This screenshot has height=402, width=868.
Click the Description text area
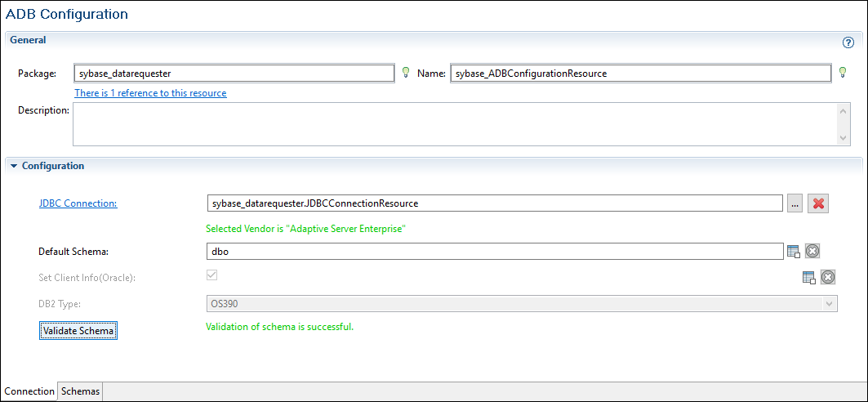click(455, 124)
